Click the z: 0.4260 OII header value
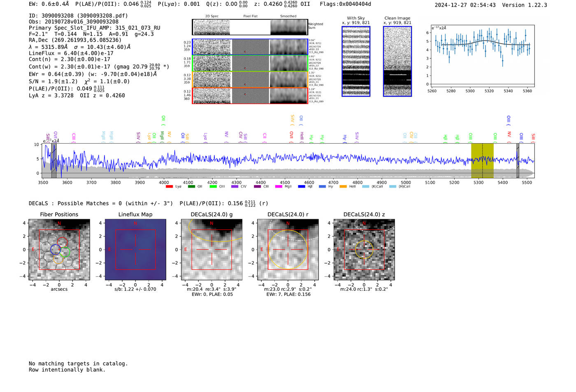Viewport: 576px width, 392px height. (282, 4)
